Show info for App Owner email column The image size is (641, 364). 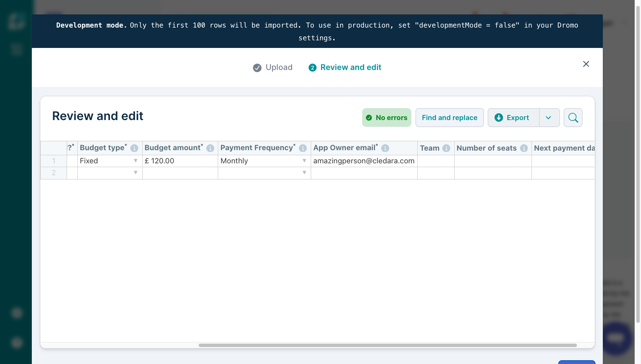pyautogui.click(x=385, y=148)
